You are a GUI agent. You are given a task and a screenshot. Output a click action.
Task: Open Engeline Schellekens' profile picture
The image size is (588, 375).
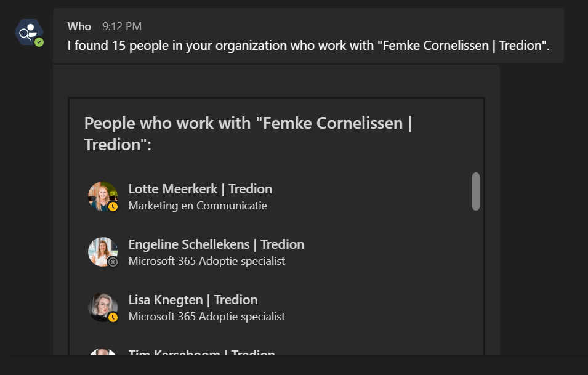click(102, 251)
